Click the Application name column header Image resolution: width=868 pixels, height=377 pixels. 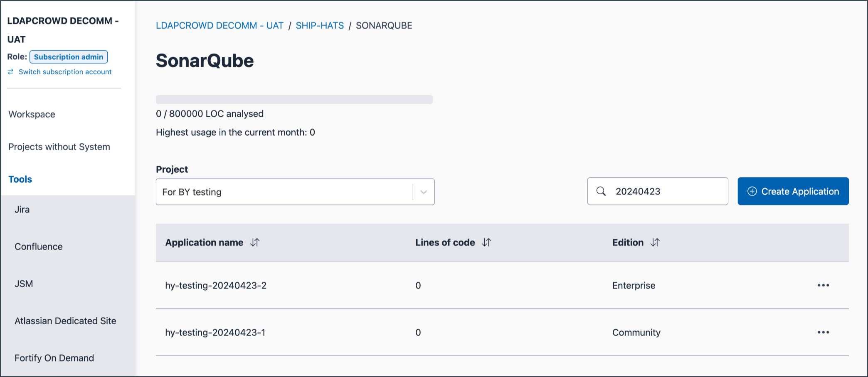point(204,242)
